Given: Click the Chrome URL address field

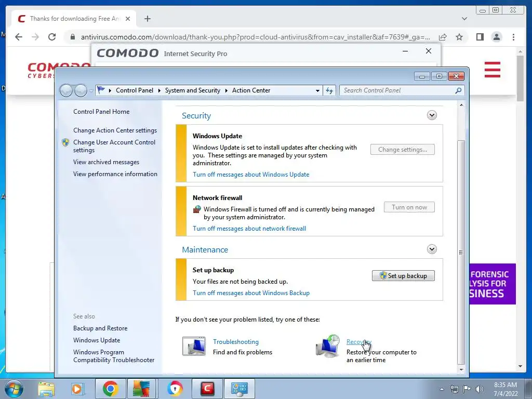Looking at the screenshot, I should 255,37.
